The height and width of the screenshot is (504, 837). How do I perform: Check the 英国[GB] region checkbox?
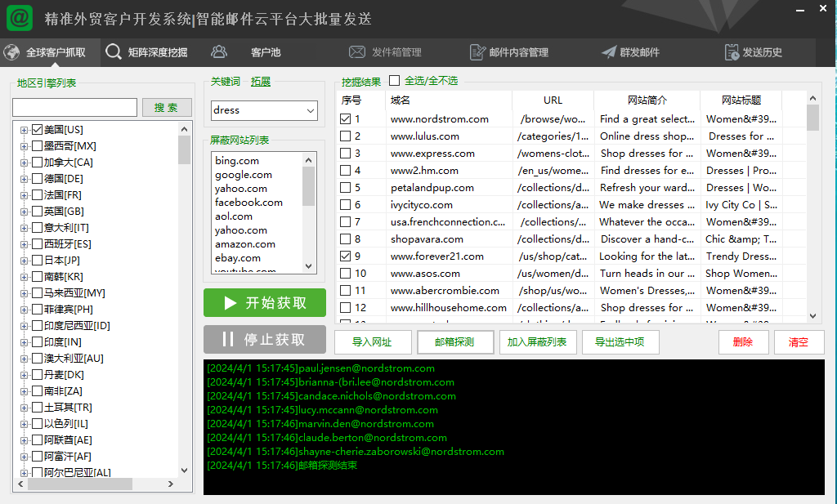(37, 212)
